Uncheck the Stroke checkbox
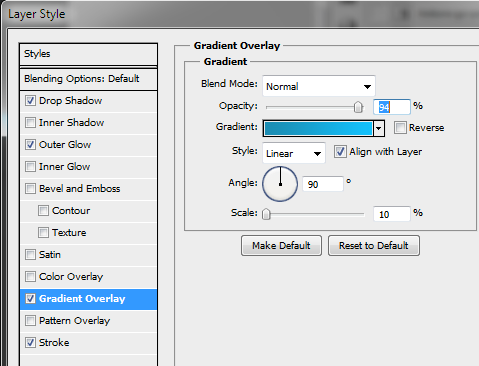The height and width of the screenshot is (366, 479). [x=30, y=342]
